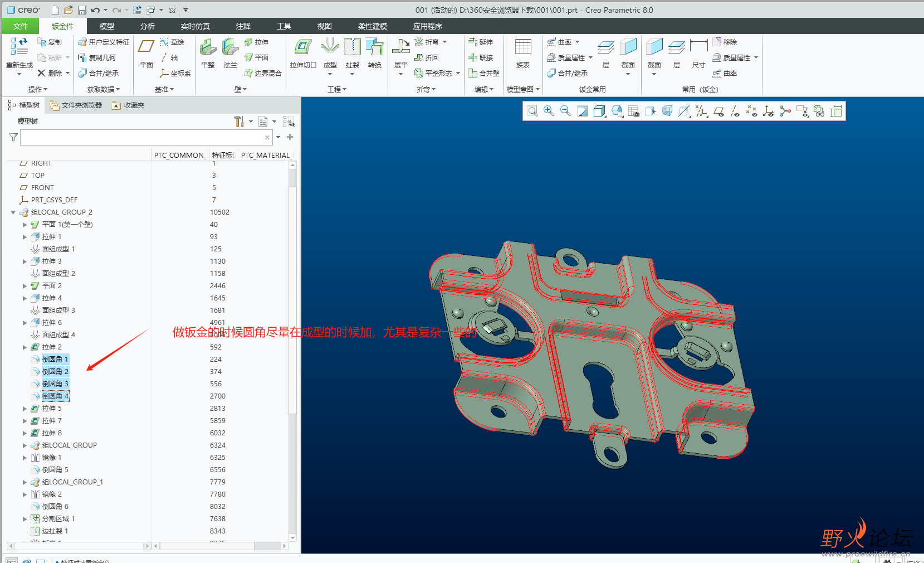The image size is (924, 563).
Task: Click Zoom In in graphics toolbar
Action: tap(549, 111)
